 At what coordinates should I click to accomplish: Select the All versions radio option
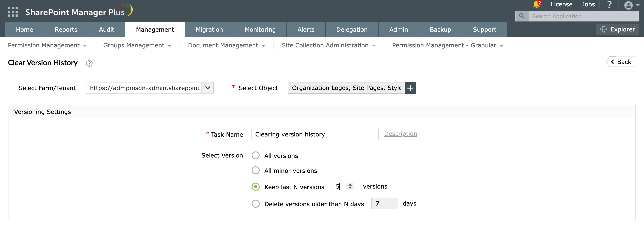point(256,155)
